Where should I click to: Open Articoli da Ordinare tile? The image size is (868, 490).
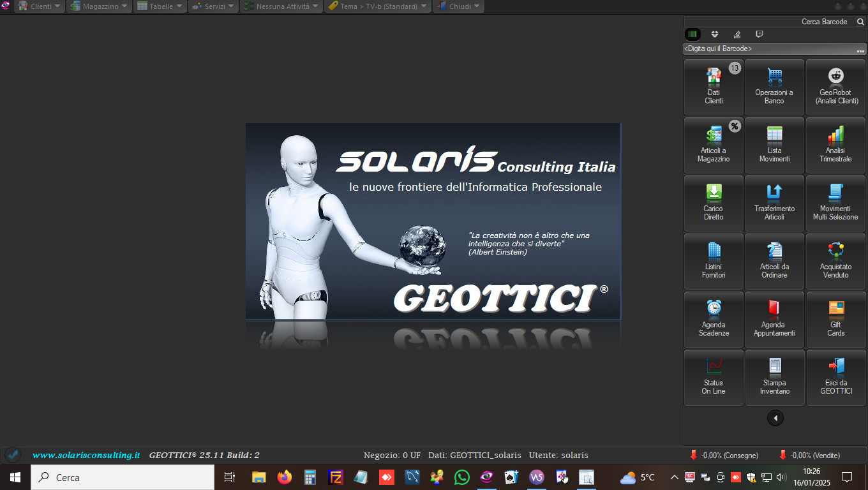[x=774, y=262]
